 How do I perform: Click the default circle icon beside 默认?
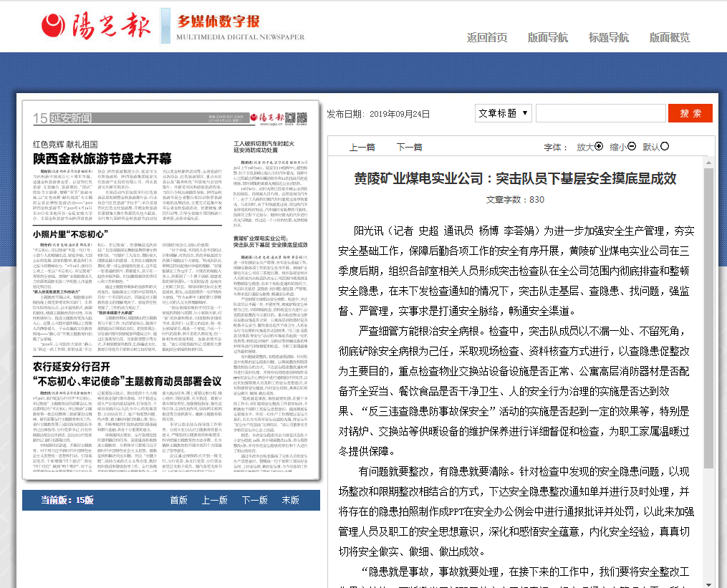665,147
